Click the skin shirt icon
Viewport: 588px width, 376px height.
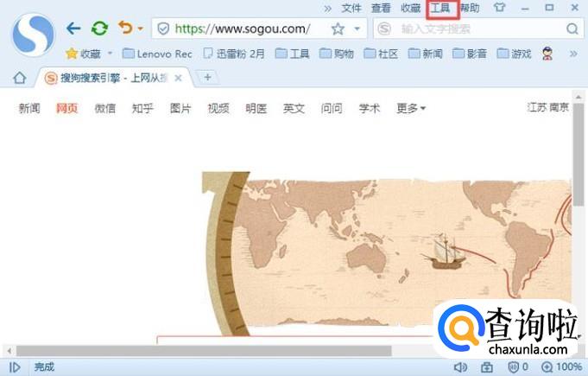click(x=500, y=7)
